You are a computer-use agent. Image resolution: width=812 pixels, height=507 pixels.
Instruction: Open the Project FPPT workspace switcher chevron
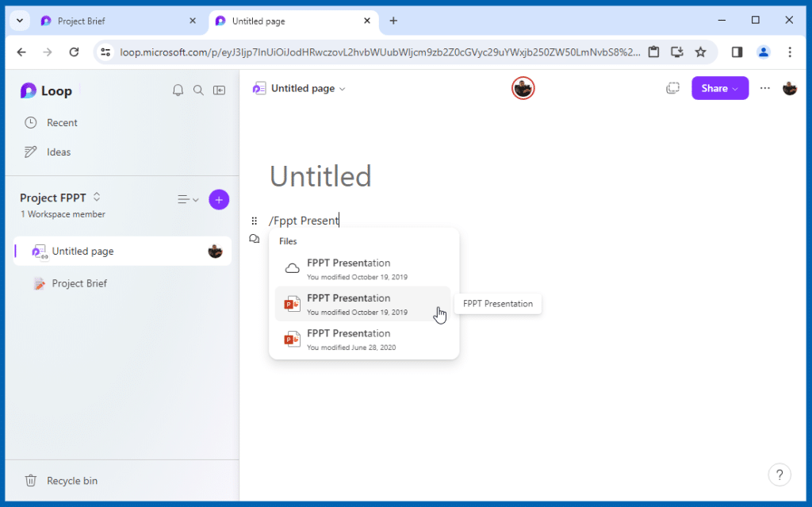(95, 197)
